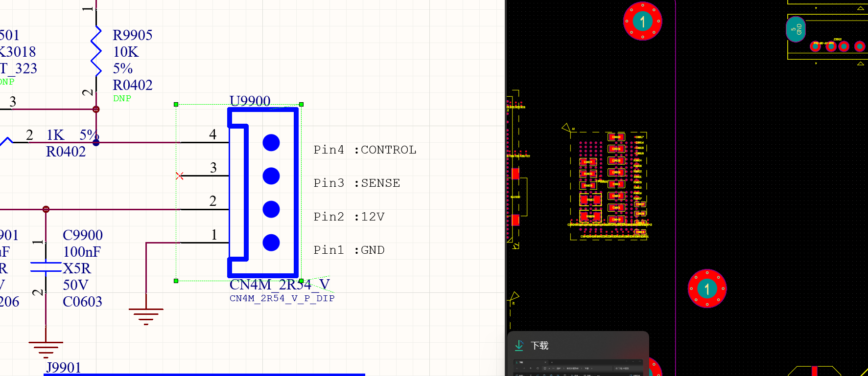This screenshot has width=868, height=376.
Task: Click the pin 1 dot on connector U9900
Action: tap(271, 243)
